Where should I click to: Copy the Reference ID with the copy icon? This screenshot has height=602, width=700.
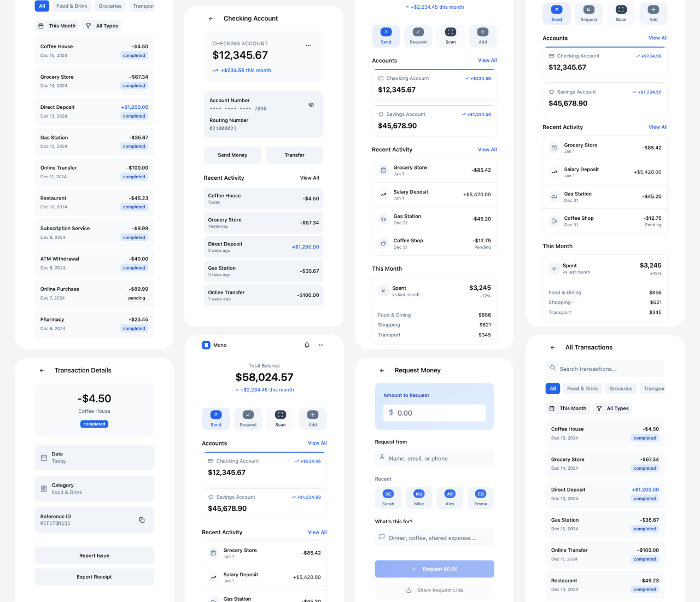(142, 520)
